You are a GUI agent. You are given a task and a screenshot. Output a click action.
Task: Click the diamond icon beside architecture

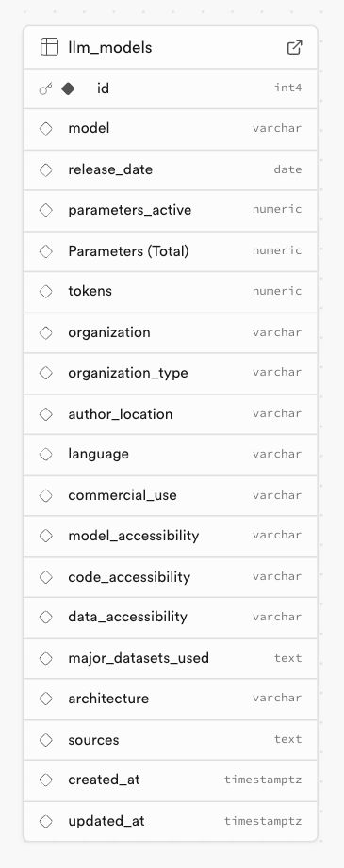point(45,699)
